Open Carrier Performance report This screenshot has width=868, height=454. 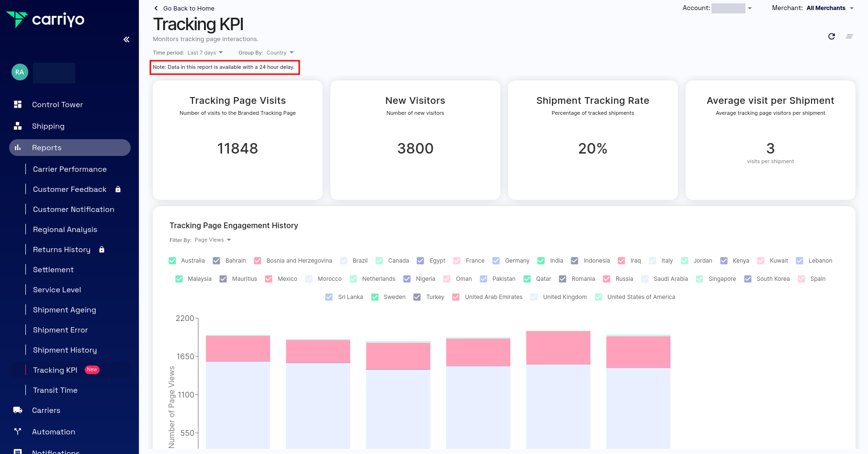(x=70, y=169)
